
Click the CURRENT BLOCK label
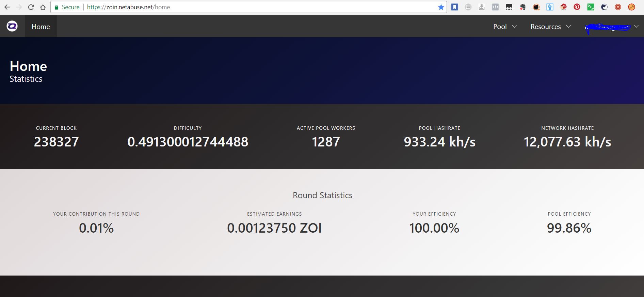56,128
